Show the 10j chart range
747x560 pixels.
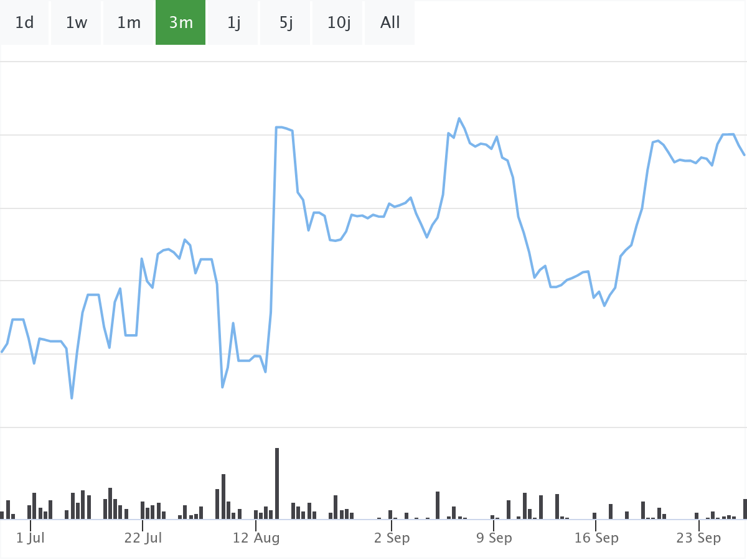pyautogui.click(x=339, y=23)
